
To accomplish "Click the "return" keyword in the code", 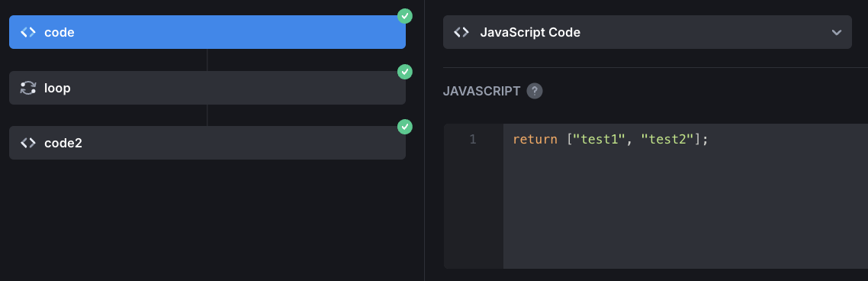I will (x=535, y=140).
